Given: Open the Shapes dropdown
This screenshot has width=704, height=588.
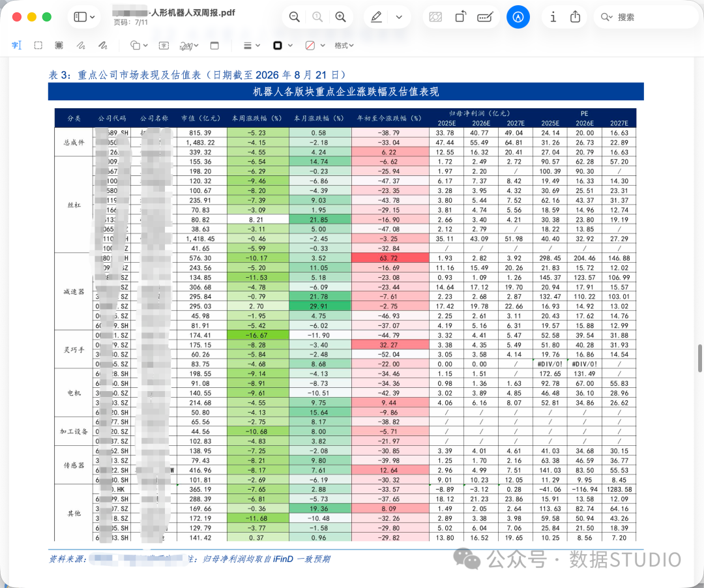Looking at the screenshot, I should (x=139, y=46).
